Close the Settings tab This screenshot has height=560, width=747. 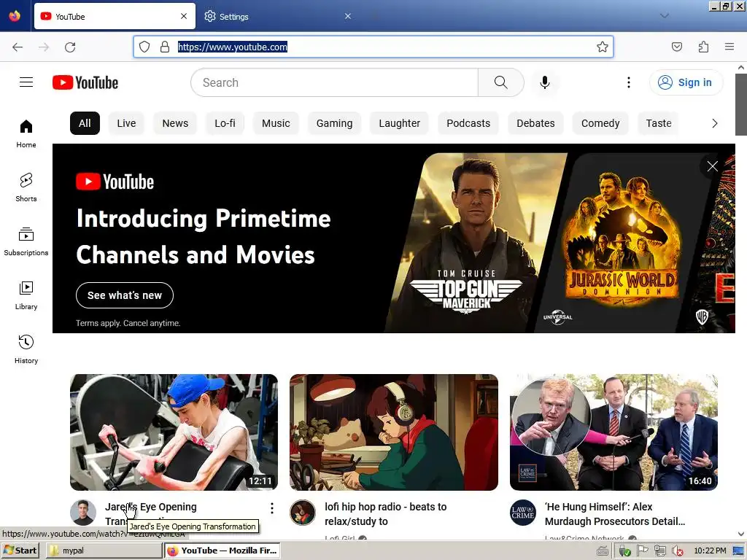click(x=348, y=16)
